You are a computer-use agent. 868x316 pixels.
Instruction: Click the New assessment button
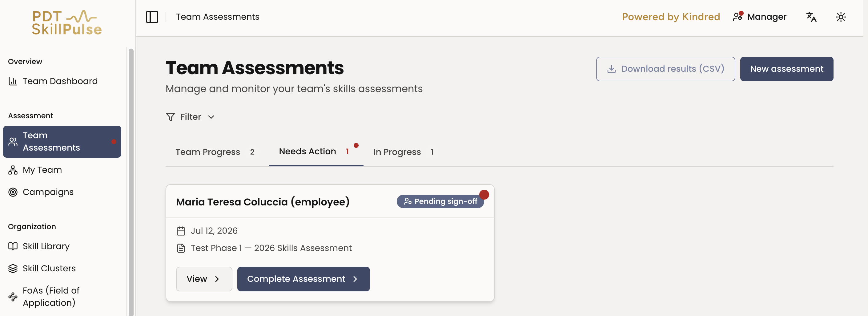tap(786, 69)
